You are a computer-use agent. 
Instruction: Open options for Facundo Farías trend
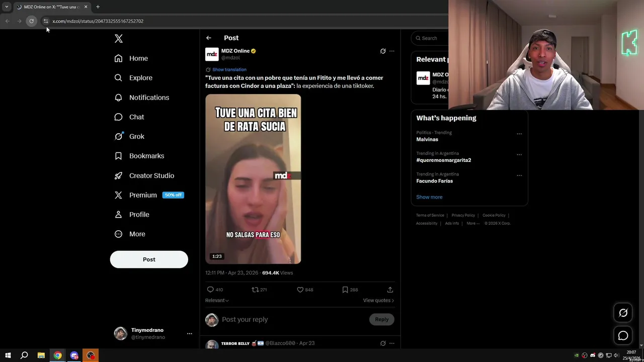[x=519, y=175]
